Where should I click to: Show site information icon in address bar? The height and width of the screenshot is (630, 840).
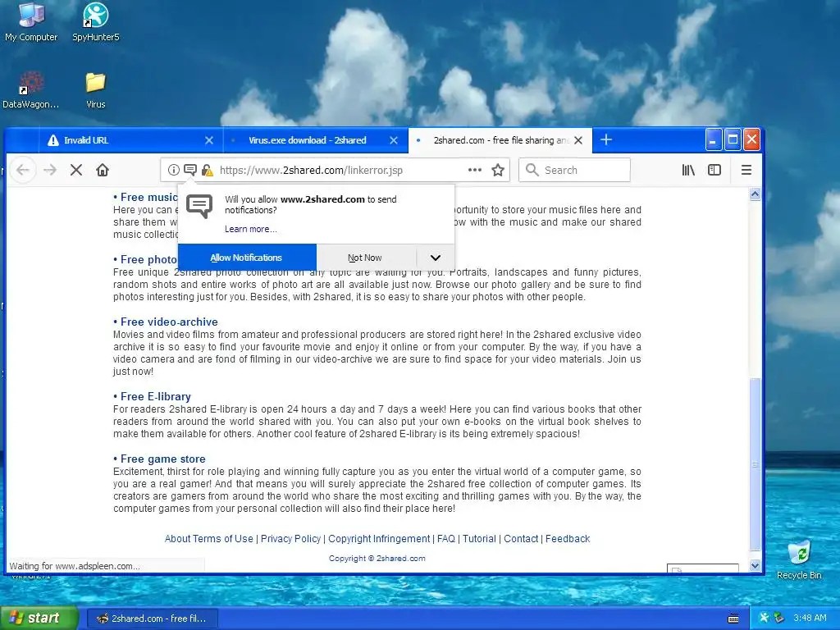pos(173,170)
